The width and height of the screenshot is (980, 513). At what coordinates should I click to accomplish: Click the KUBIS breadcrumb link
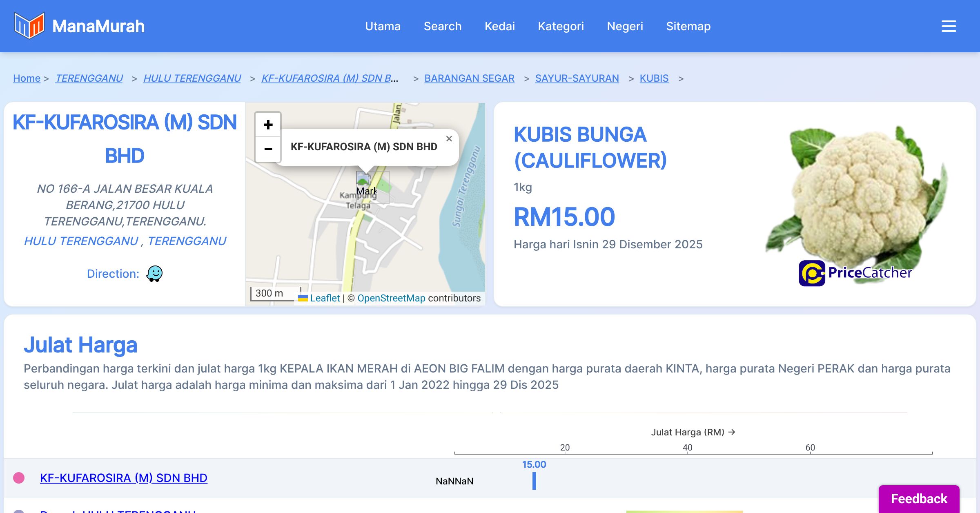(654, 78)
